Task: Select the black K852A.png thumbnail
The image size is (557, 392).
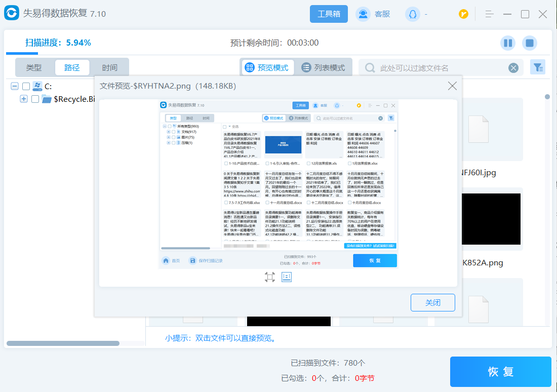Action: [491, 219]
